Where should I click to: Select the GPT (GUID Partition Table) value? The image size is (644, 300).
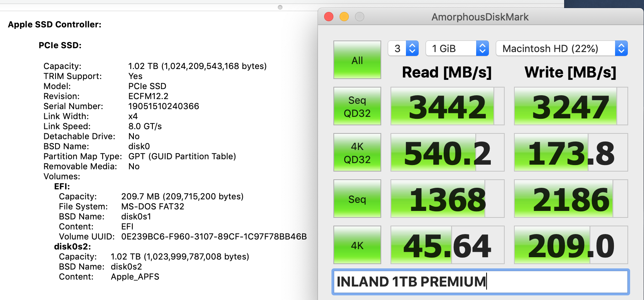point(182,156)
